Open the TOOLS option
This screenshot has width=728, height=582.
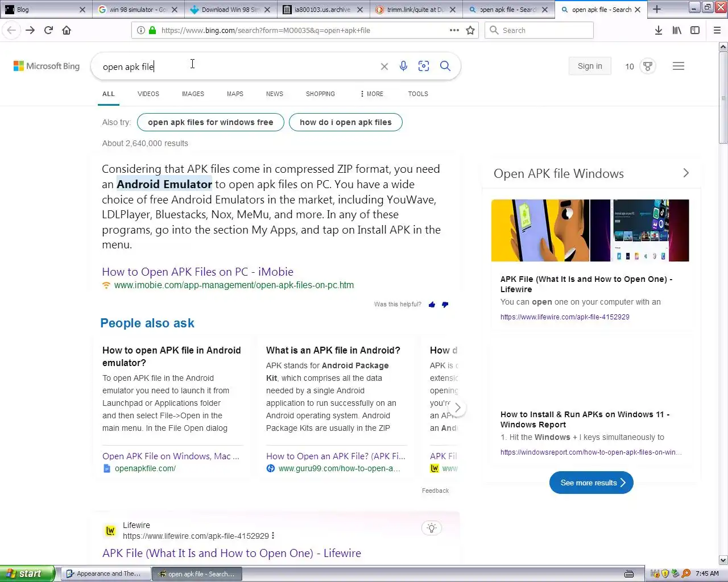tap(418, 94)
